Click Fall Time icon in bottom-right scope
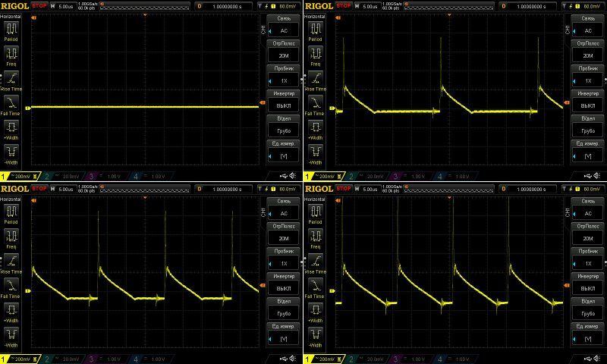Viewport: 607px width, 364px height. pyautogui.click(x=315, y=286)
